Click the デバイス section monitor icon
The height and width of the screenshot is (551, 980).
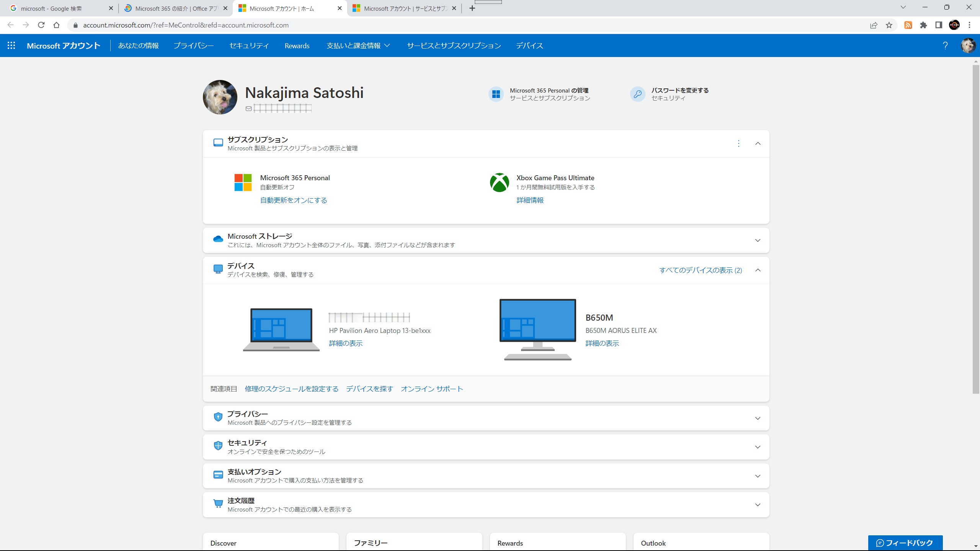pos(218,269)
